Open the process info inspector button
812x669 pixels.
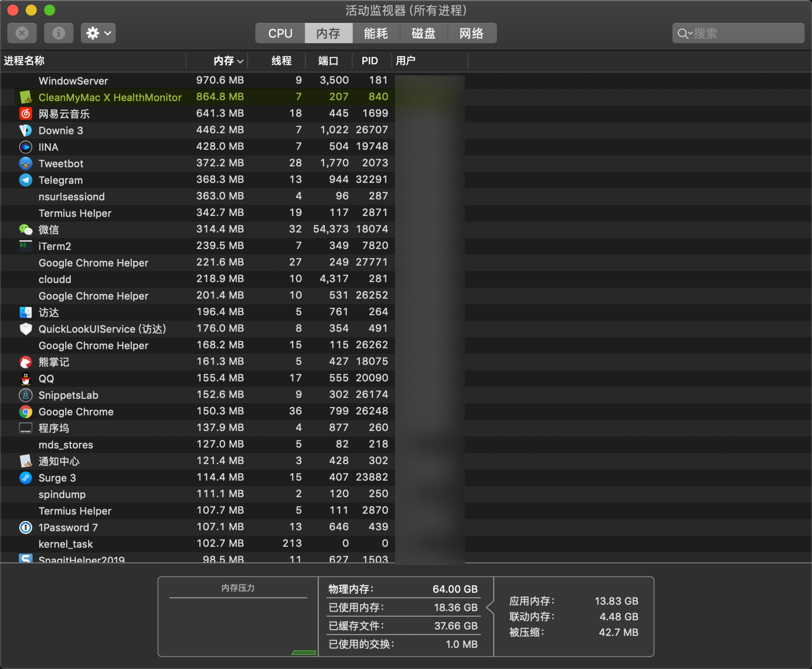(x=59, y=33)
